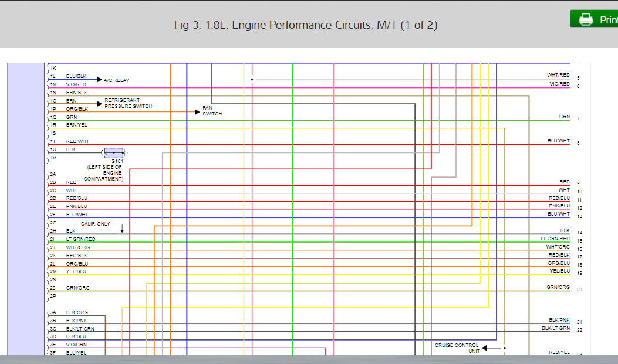Click the 'BRN/YEL' wire label at pin 1R

point(76,125)
